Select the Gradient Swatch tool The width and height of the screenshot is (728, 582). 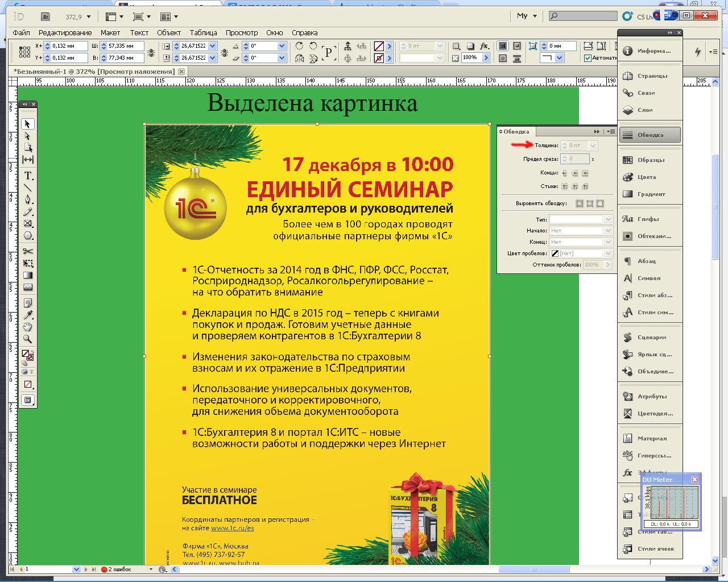point(27,275)
